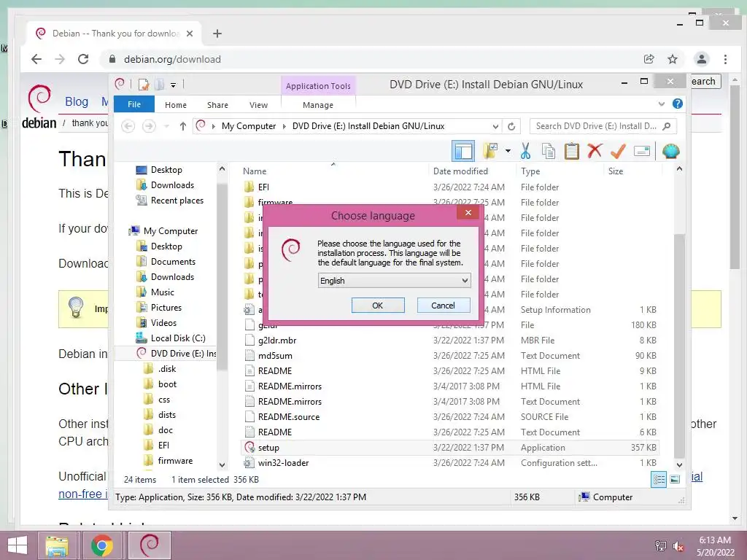747x560 pixels.
Task: Click the orange checkmark Properties icon
Action: (618, 152)
